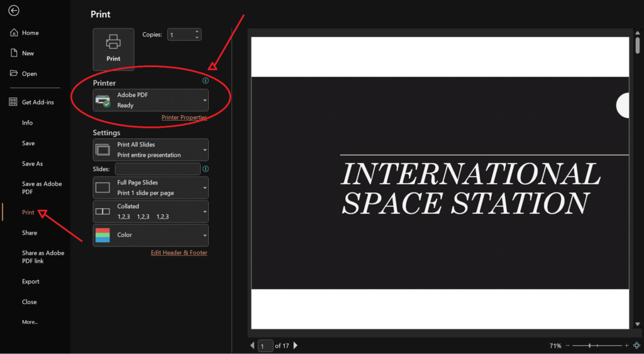Click the printer info icon
The width and height of the screenshot is (644, 354).
pos(206,80)
